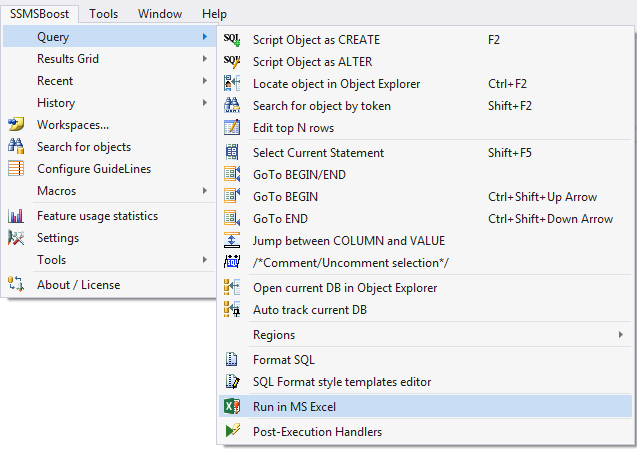The image size is (637, 449).
Task: Open the Help menu
Action: pyautogui.click(x=214, y=14)
